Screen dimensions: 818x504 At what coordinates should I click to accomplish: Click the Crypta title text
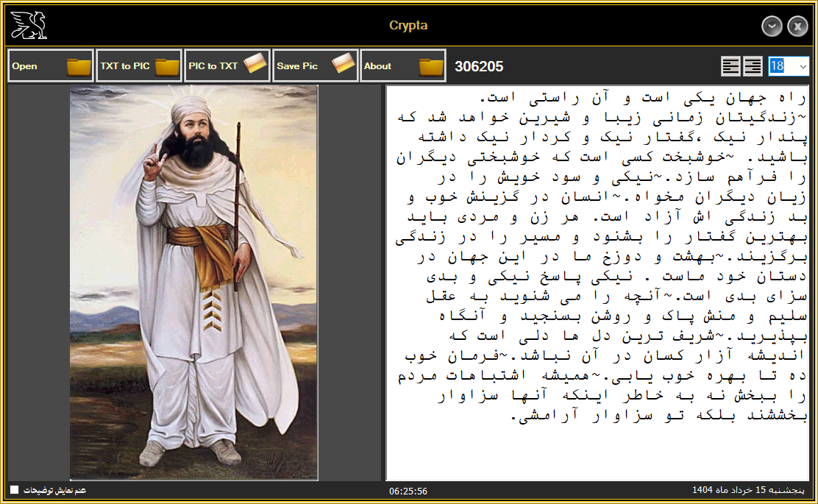click(408, 25)
